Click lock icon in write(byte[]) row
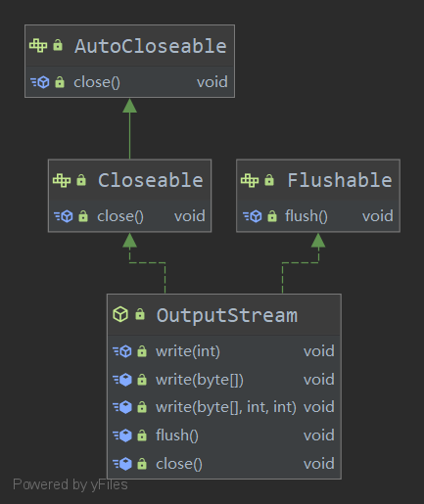 [142, 380]
